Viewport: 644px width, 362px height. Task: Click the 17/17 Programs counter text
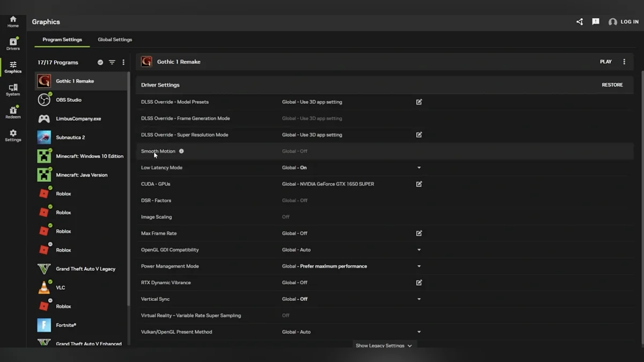58,62
